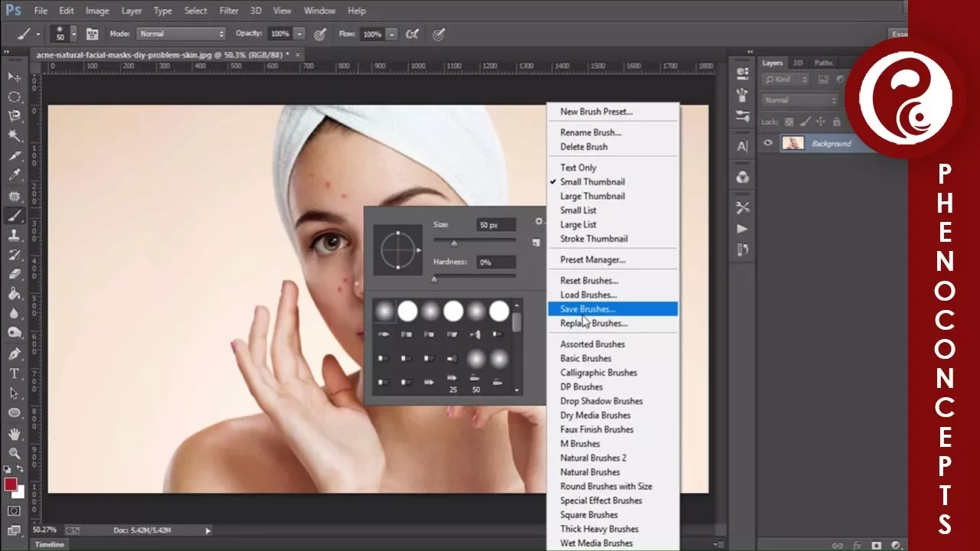Screen dimensions: 980x551
Task: Enable airbrush-style build-up
Action: (412, 34)
